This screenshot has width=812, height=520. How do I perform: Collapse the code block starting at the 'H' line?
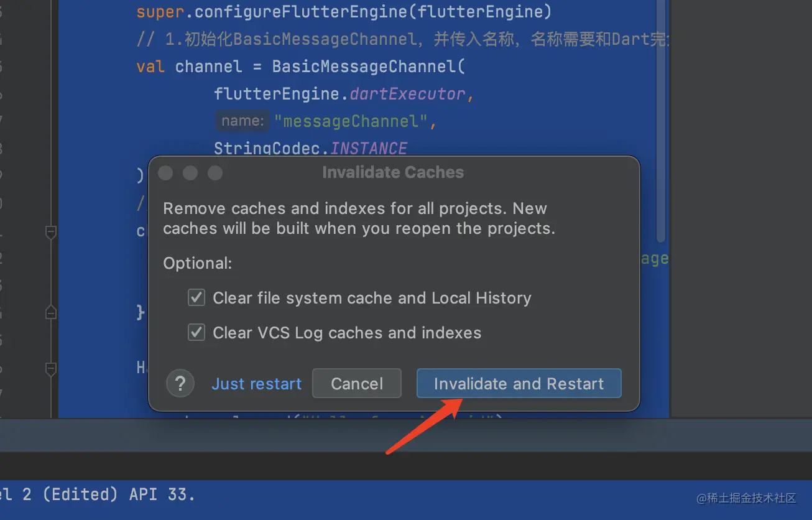pos(51,368)
